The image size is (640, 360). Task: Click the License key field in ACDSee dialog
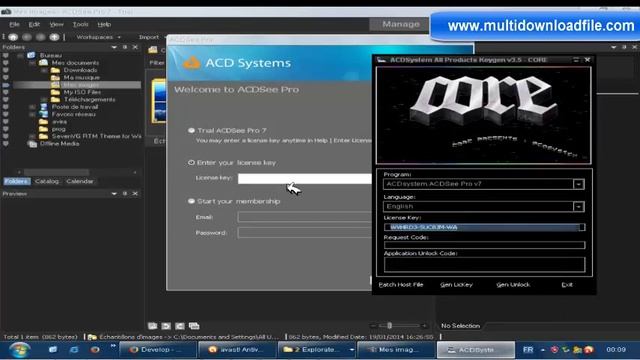click(304, 179)
